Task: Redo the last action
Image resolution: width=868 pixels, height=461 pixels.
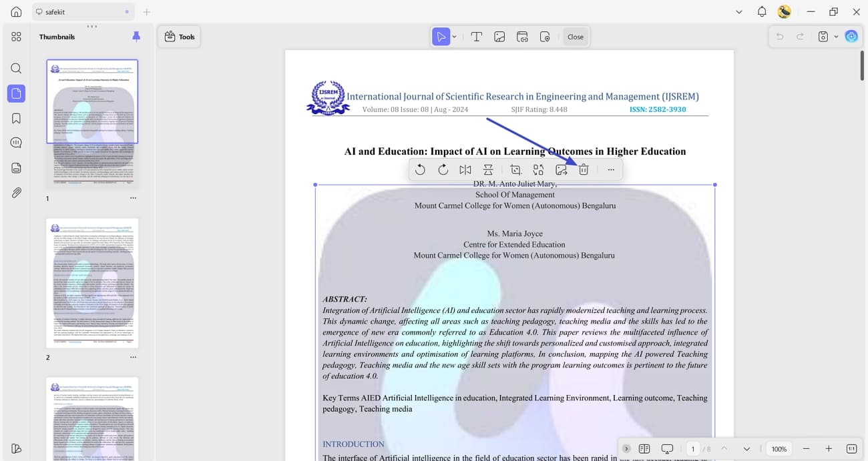Action: (x=800, y=37)
